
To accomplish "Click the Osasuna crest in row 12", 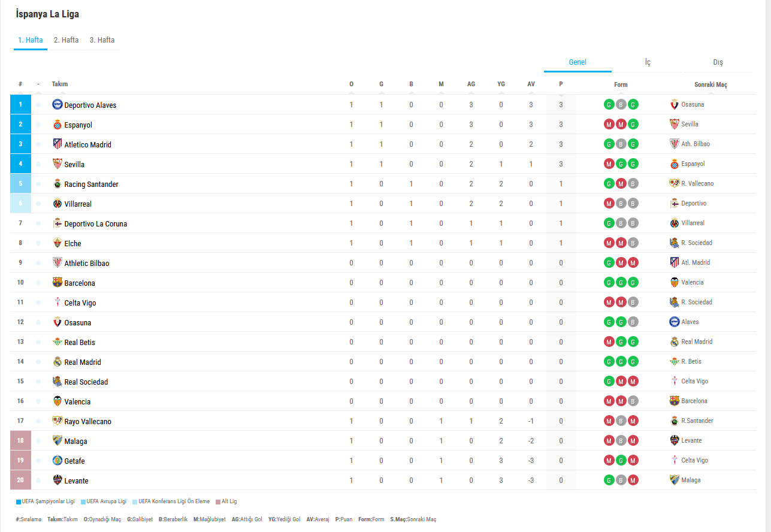I will tap(58, 322).
